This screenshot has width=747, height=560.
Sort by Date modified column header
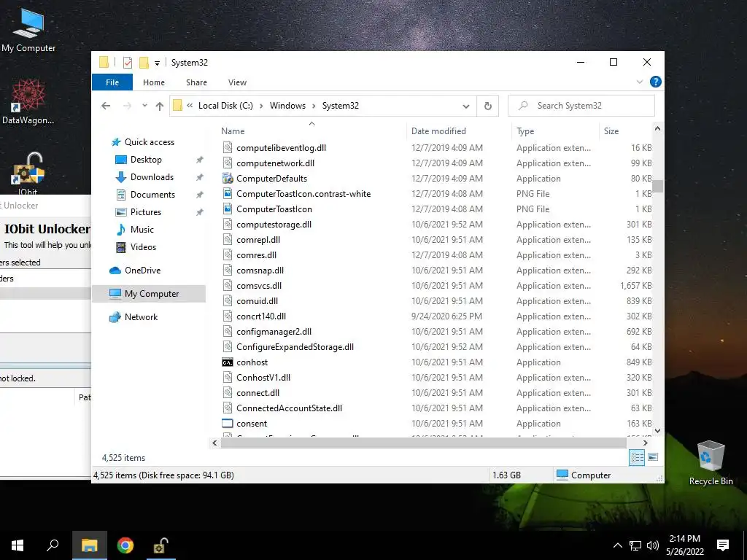coord(459,131)
